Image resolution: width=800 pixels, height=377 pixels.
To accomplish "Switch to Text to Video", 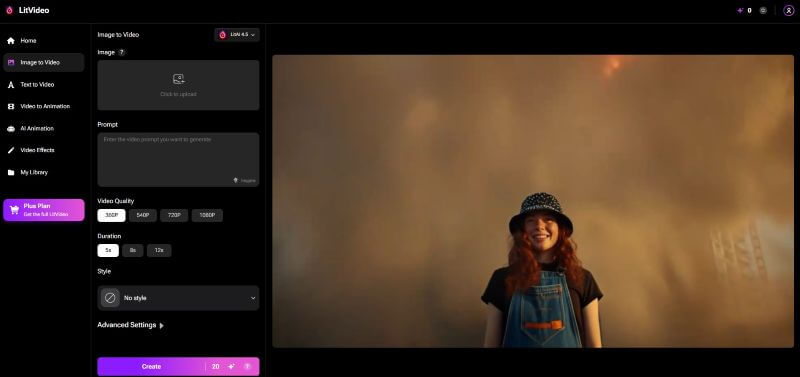I will click(x=43, y=85).
